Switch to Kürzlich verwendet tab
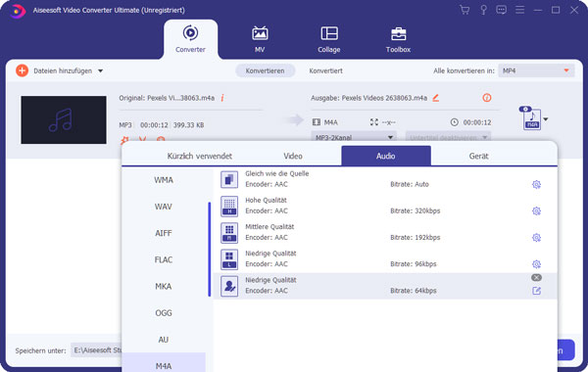588x372 pixels. pos(200,157)
